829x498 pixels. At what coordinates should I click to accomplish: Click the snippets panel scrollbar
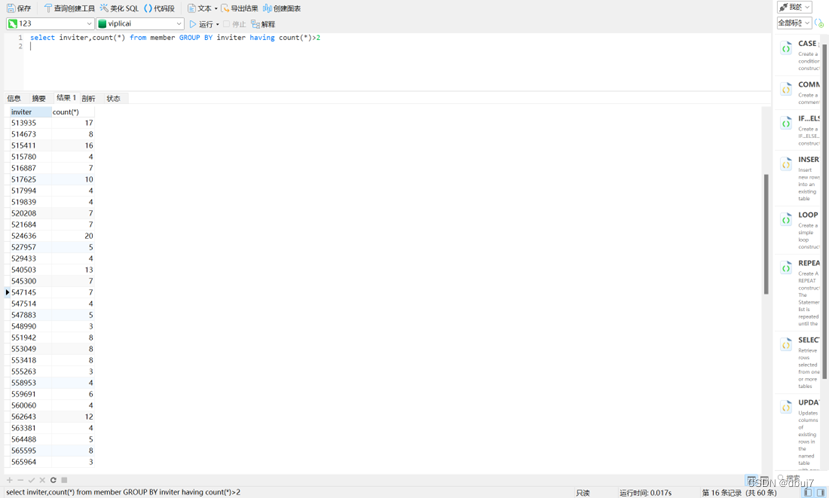coord(825,211)
